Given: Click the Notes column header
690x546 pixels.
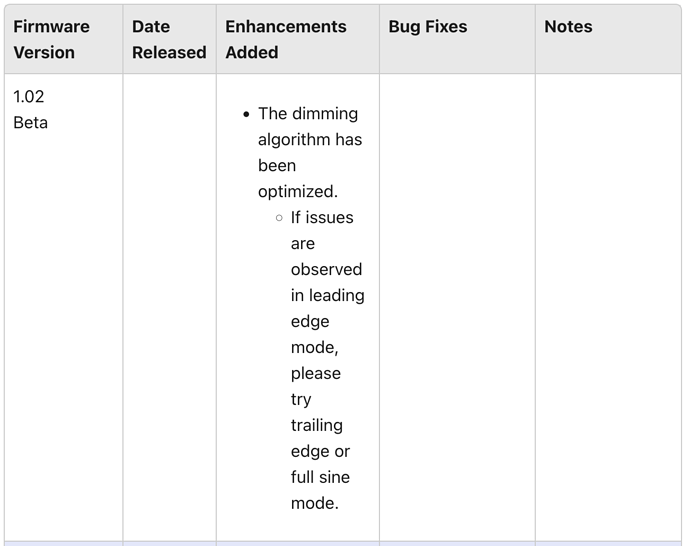Looking at the screenshot, I should click(x=568, y=27).
